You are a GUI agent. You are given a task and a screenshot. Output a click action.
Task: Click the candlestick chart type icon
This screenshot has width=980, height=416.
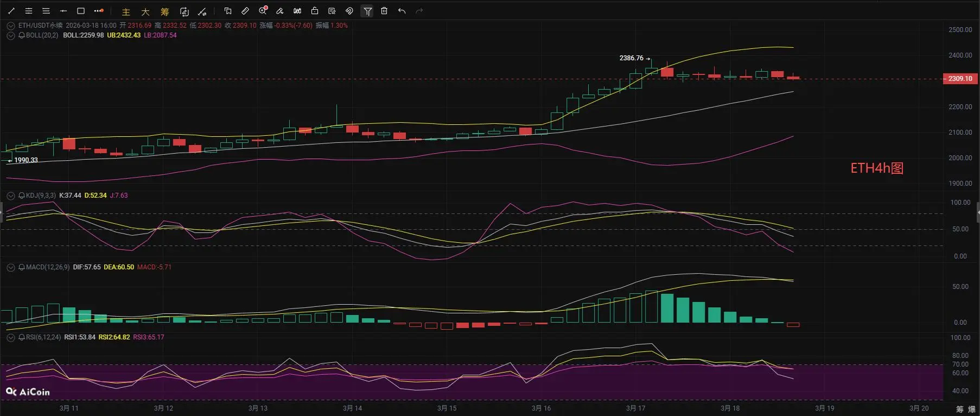coord(297,11)
